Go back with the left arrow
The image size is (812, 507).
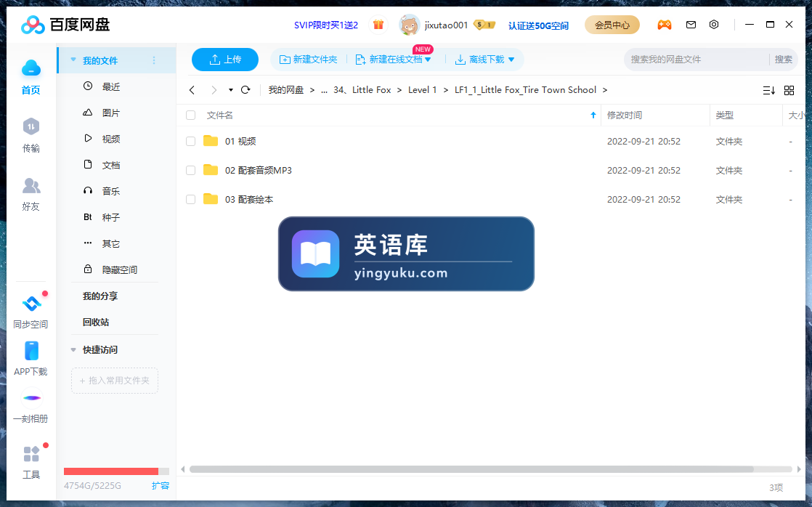pos(192,90)
